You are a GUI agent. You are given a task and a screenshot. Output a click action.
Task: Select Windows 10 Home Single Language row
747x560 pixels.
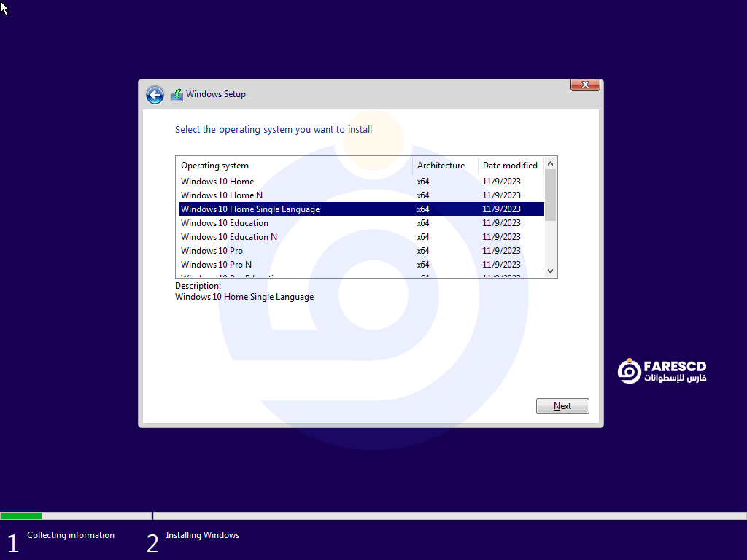coord(362,209)
